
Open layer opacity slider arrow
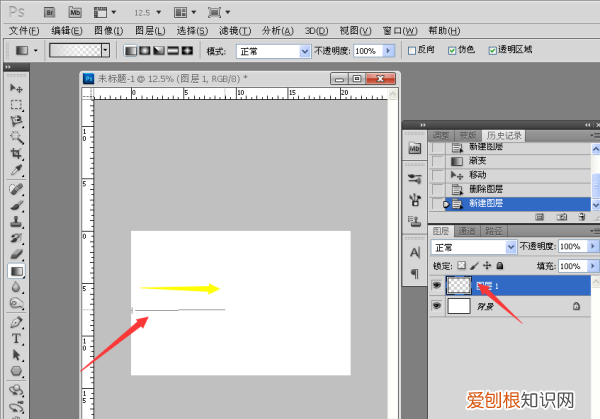pyautogui.click(x=593, y=246)
